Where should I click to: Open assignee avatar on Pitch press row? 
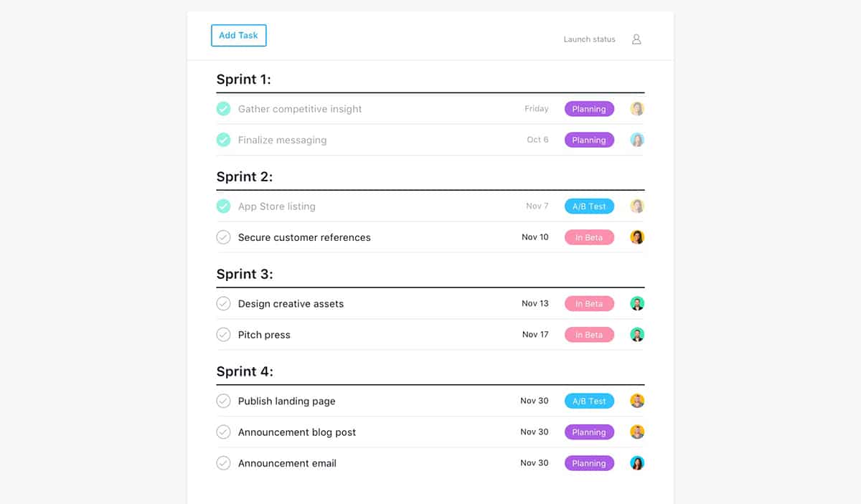(x=637, y=335)
